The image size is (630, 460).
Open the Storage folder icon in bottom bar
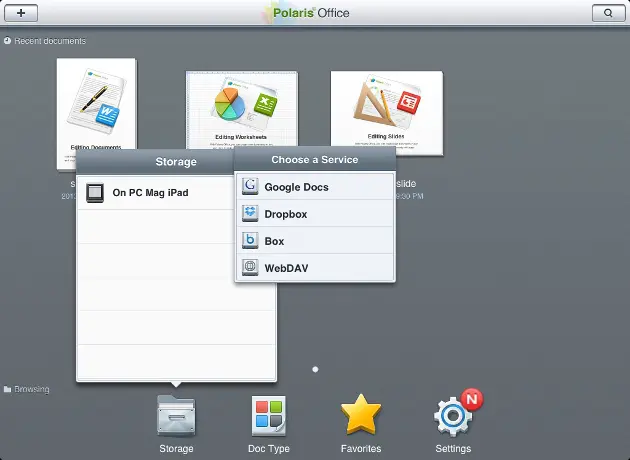pyautogui.click(x=176, y=416)
